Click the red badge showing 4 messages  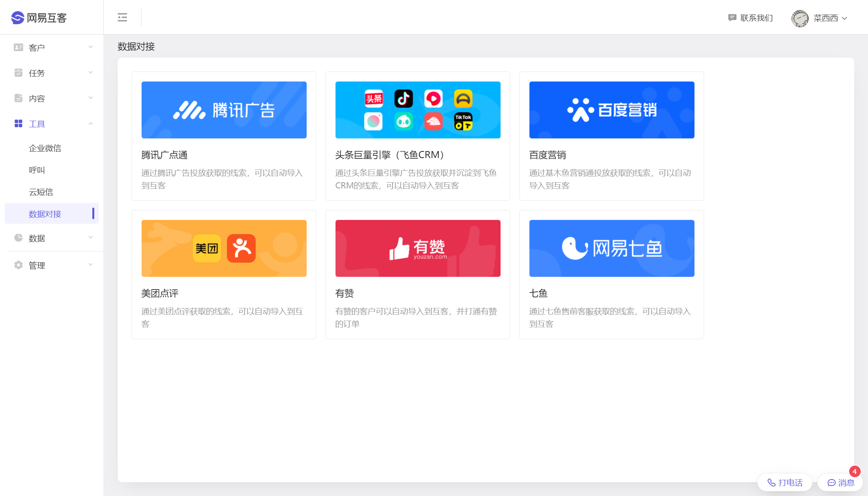[x=855, y=471]
